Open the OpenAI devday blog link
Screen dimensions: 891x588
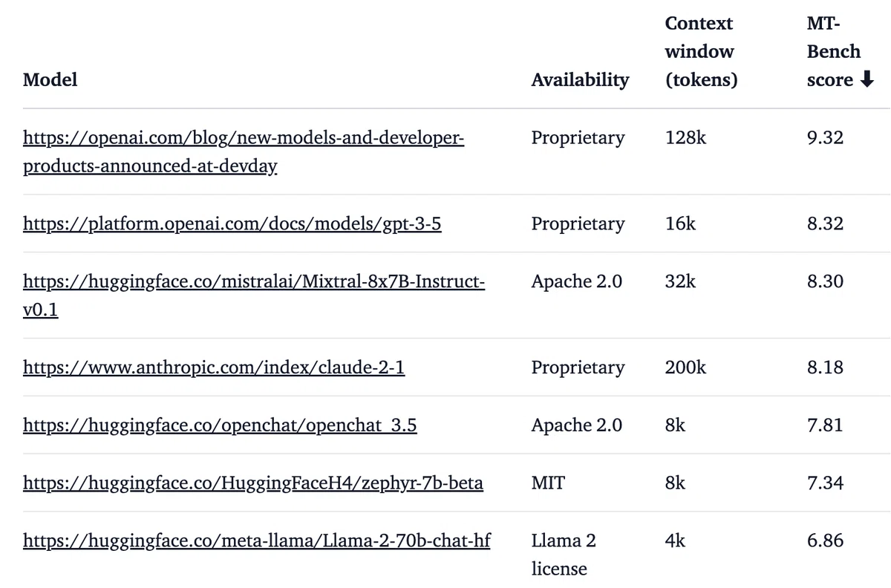tap(244, 151)
